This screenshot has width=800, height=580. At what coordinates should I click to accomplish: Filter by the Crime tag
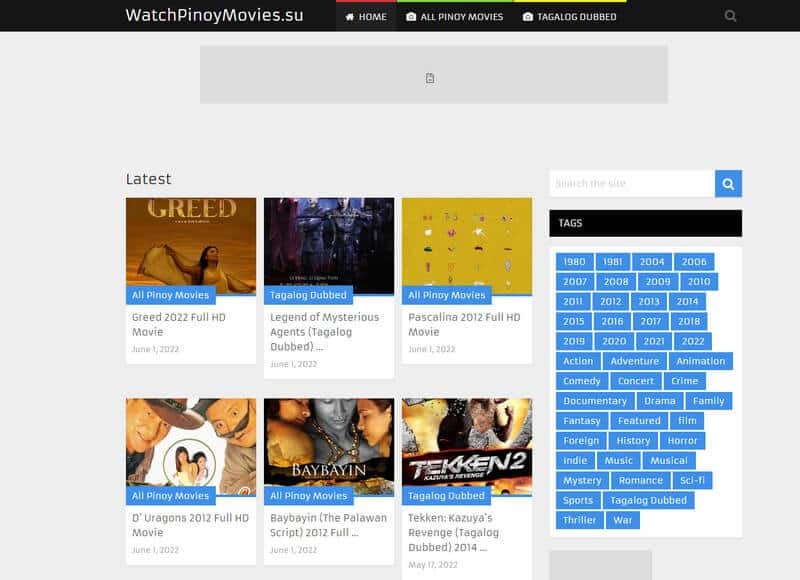pos(685,381)
